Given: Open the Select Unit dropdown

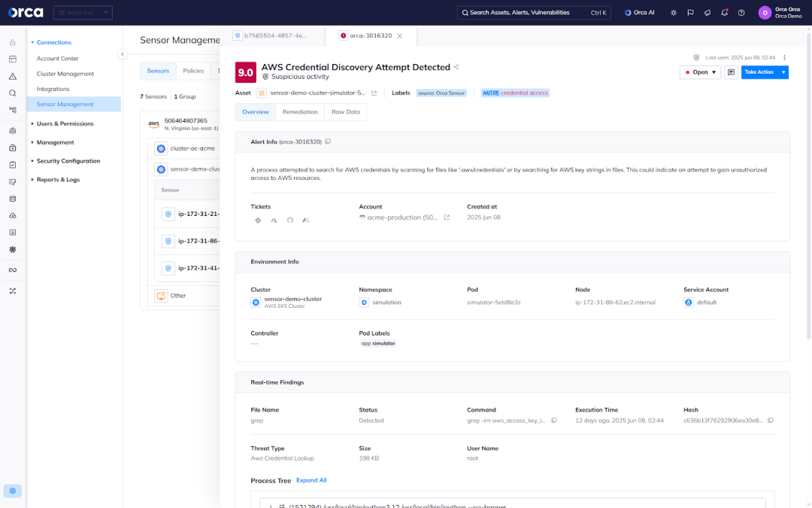Looking at the screenshot, I should tap(83, 13).
